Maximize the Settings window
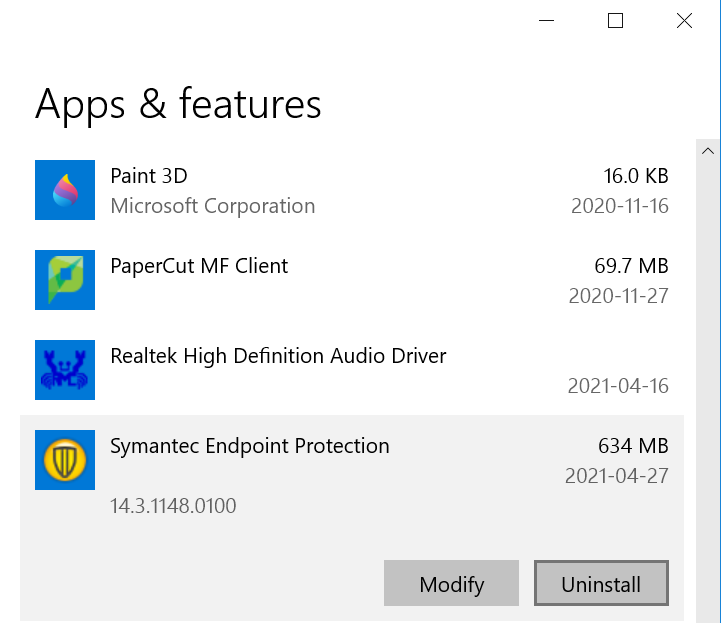 615,21
